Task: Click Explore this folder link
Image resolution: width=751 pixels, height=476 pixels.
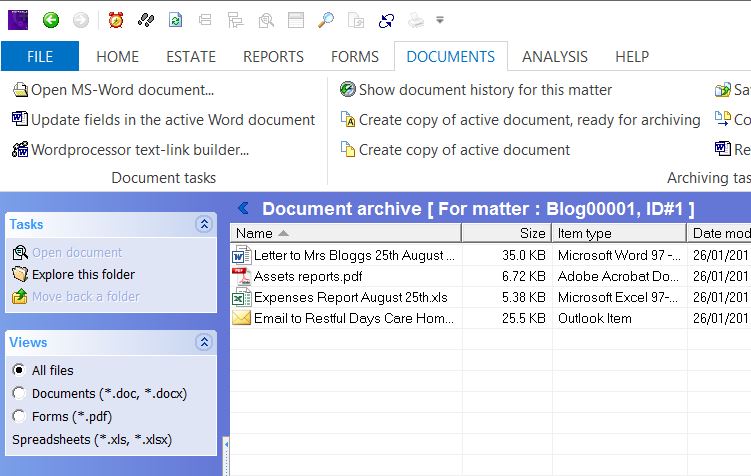Action: click(x=83, y=275)
